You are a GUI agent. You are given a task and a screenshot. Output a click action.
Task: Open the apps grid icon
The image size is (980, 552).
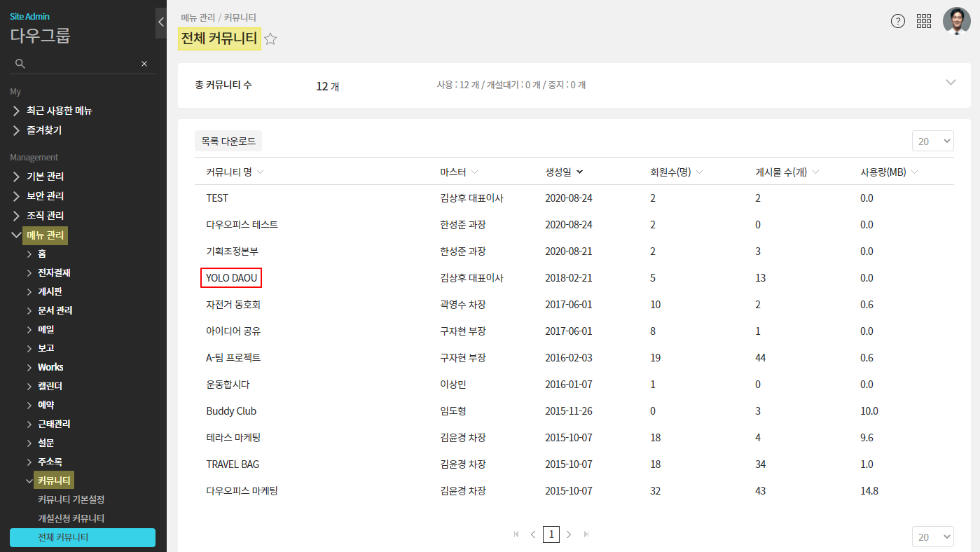[x=924, y=21]
